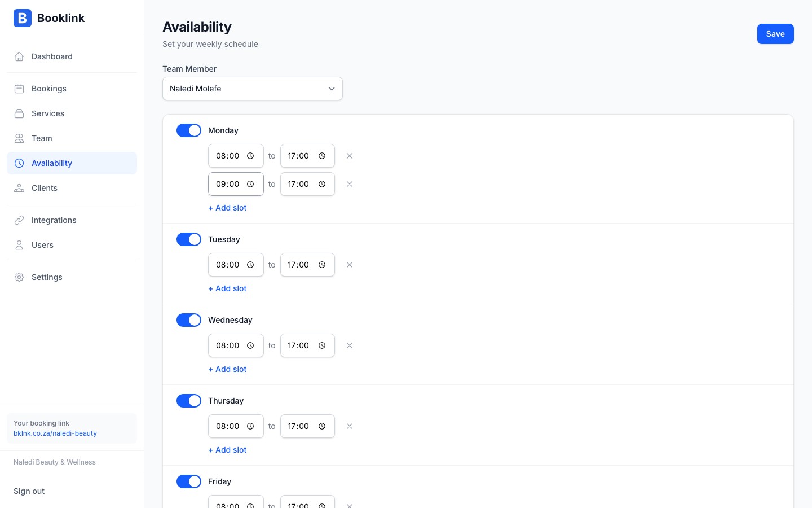This screenshot has width=812, height=508.
Task: Navigate to the Users section
Action: click(42, 245)
